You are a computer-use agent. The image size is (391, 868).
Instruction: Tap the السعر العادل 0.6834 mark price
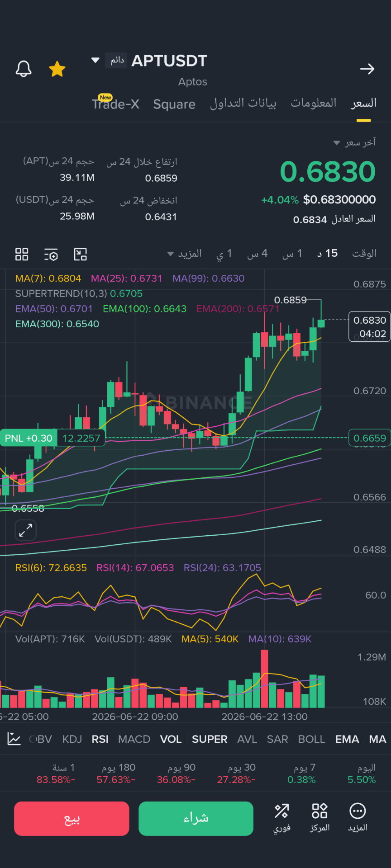click(334, 220)
